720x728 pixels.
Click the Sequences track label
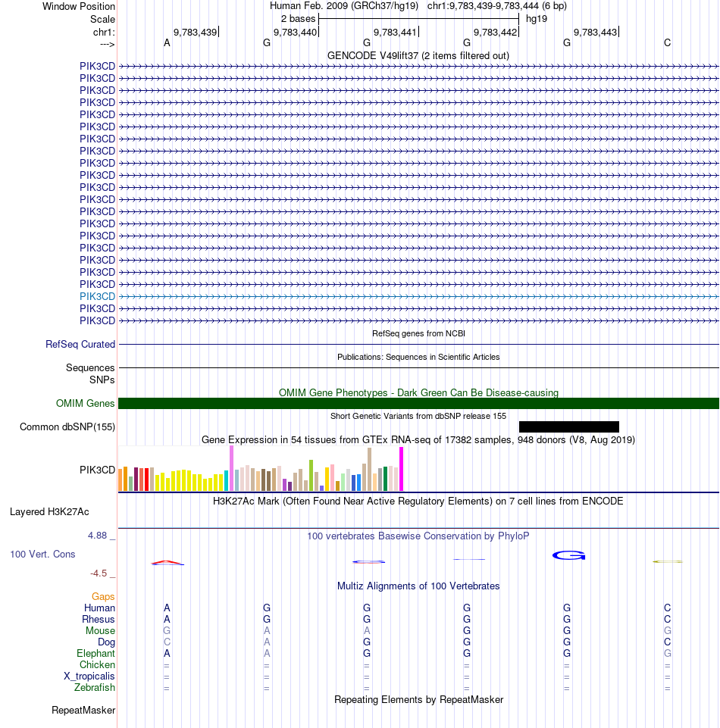pos(90,367)
